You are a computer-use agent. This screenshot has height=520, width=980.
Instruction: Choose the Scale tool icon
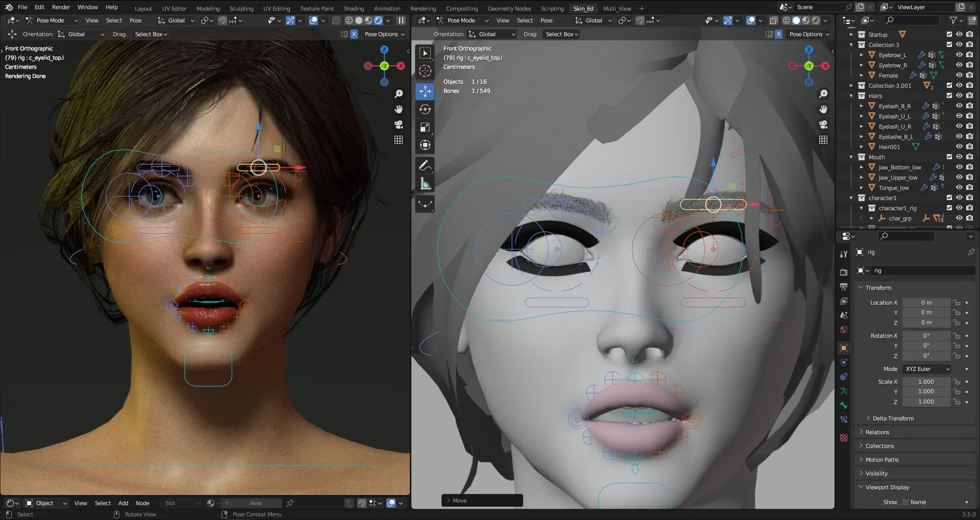click(425, 127)
